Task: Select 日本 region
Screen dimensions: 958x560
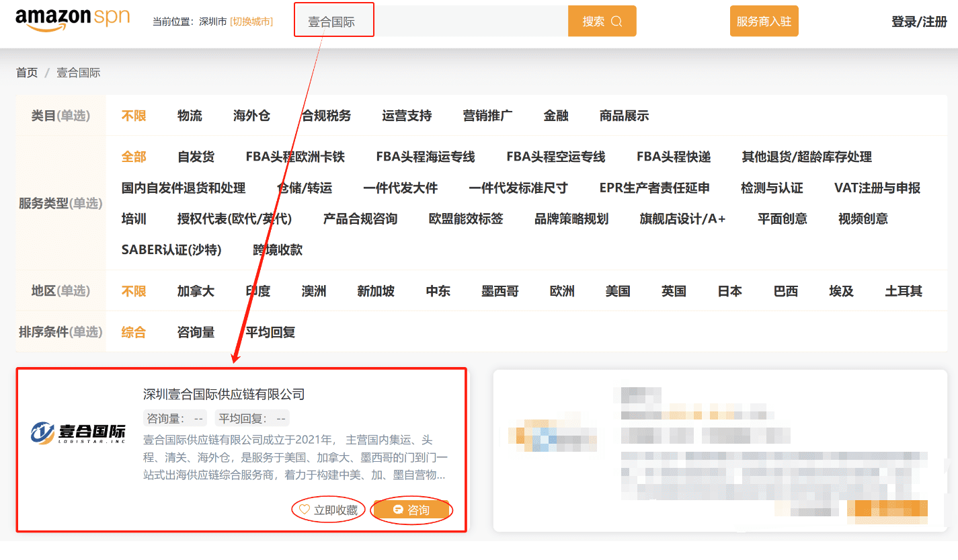Action: 729,291
